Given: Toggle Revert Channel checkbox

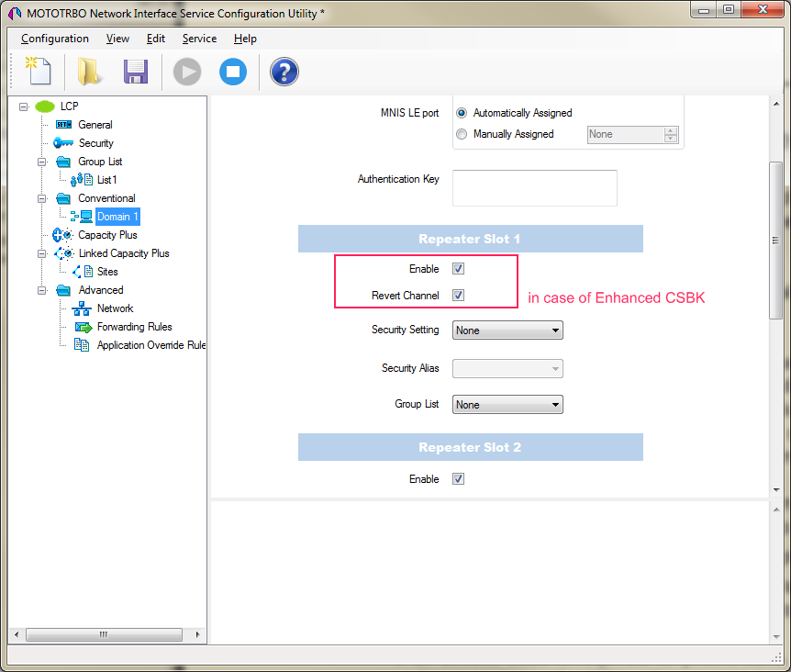Looking at the screenshot, I should pyautogui.click(x=458, y=295).
